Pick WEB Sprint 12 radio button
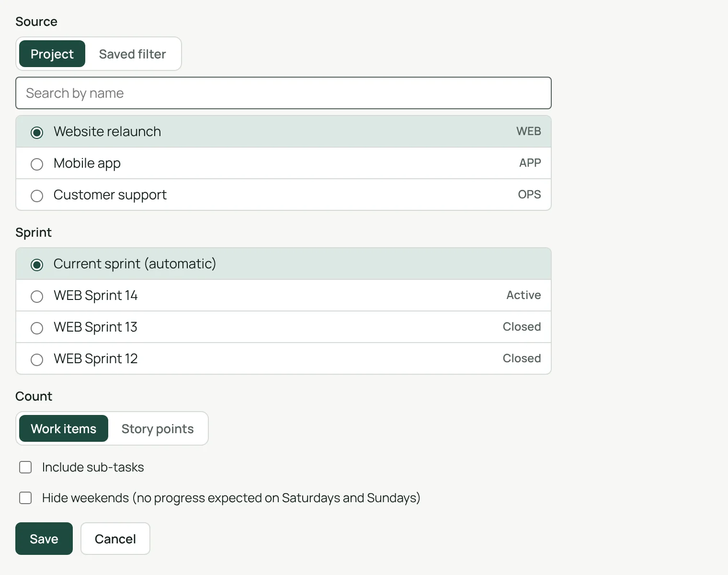This screenshot has width=728, height=575. tap(37, 359)
